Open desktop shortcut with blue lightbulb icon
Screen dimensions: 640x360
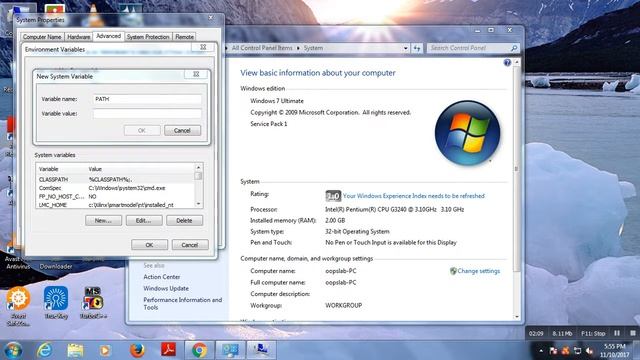[x=56, y=302]
